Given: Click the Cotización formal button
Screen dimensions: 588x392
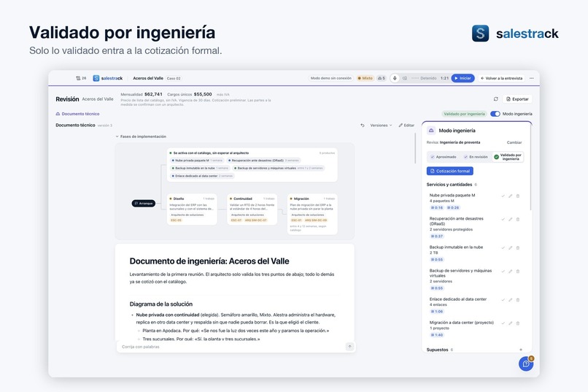Looking at the screenshot, I should tap(449, 171).
